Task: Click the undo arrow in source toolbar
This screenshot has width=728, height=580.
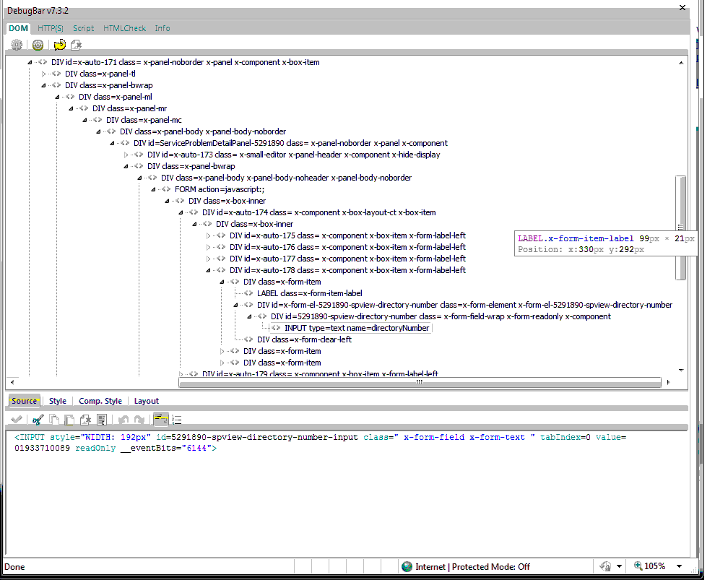Action: (x=123, y=420)
